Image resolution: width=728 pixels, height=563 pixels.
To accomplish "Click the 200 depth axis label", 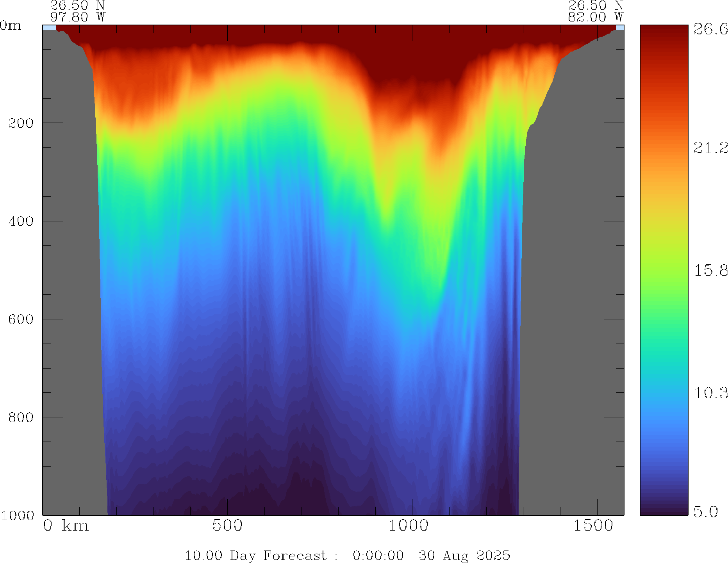I will [x=21, y=123].
